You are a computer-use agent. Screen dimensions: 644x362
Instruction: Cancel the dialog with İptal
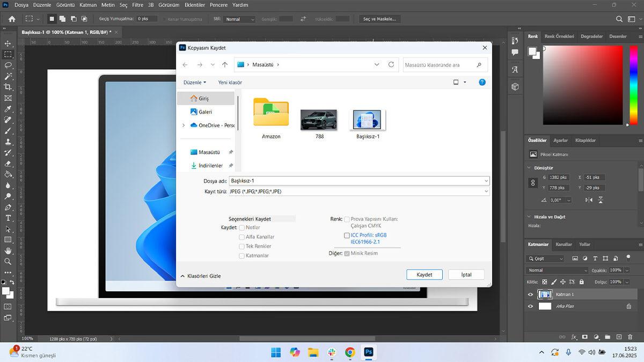click(x=466, y=275)
